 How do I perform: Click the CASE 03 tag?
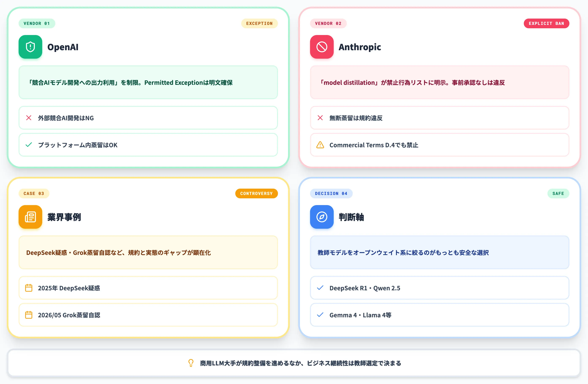[x=34, y=193]
